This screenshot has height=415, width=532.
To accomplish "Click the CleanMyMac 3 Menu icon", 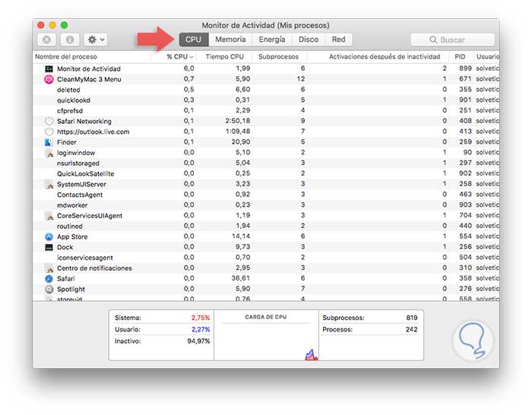I will [49, 79].
